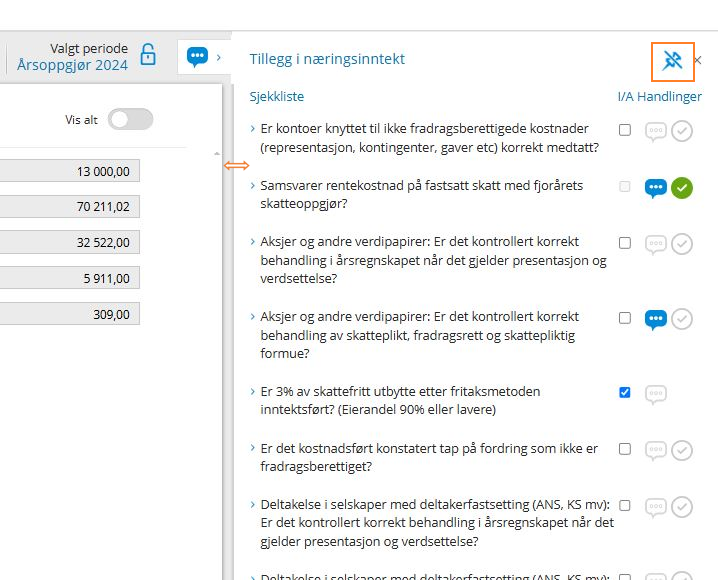Screen dimensions: 718x580
Task: Toggle the Vis alt switch
Action: point(131,119)
